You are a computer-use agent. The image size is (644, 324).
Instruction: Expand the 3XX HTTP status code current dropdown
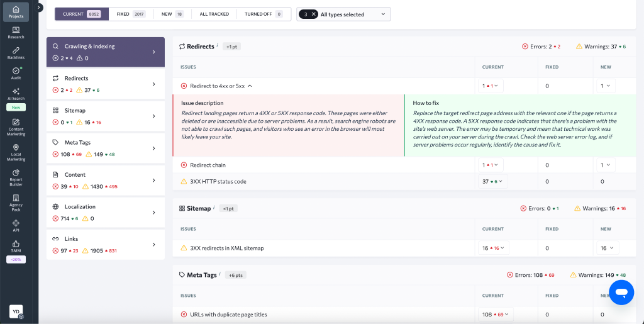491,181
